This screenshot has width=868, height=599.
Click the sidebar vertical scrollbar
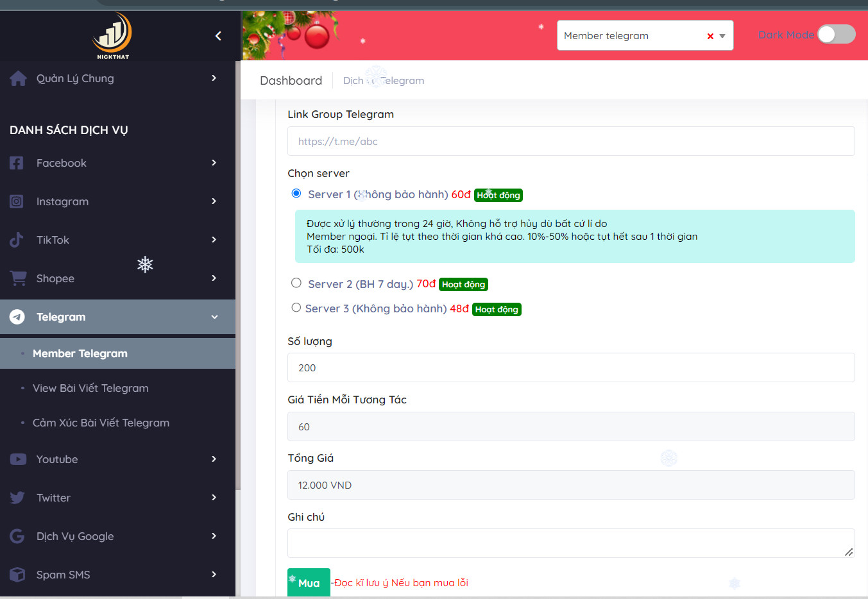(x=238, y=276)
